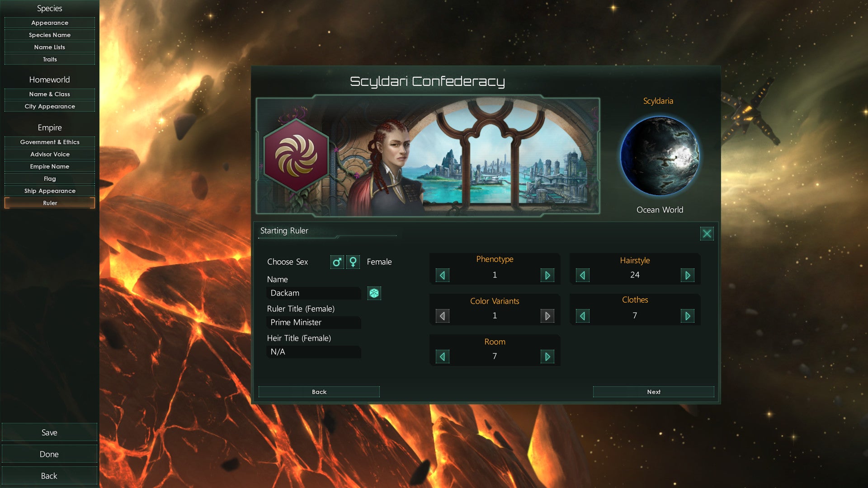Select the Appearance menu item
Viewport: 868px width, 488px height.
49,22
